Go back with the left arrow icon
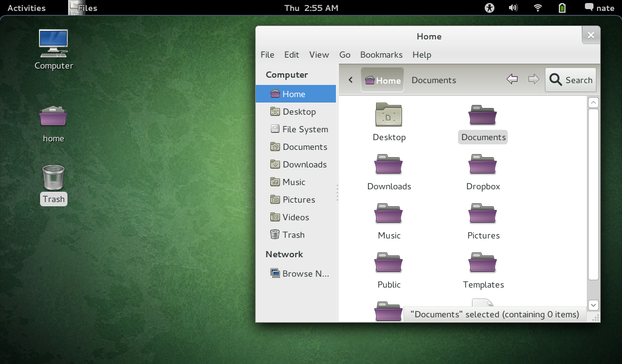 [512, 79]
